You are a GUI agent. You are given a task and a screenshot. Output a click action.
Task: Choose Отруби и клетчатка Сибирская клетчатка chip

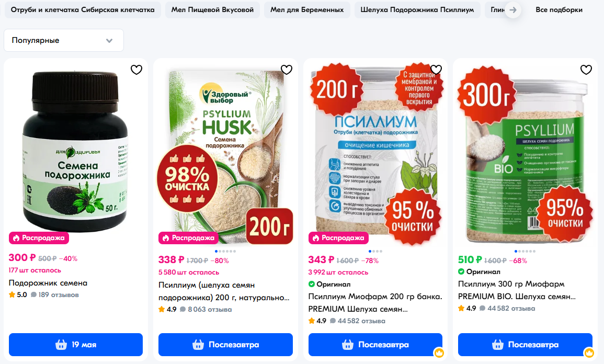83,10
